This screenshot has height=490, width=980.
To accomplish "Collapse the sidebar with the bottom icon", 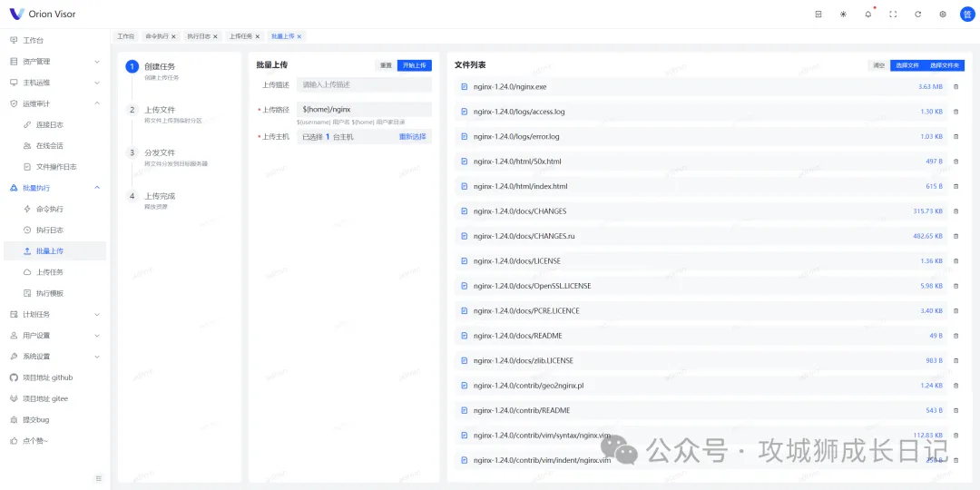I will [99, 478].
